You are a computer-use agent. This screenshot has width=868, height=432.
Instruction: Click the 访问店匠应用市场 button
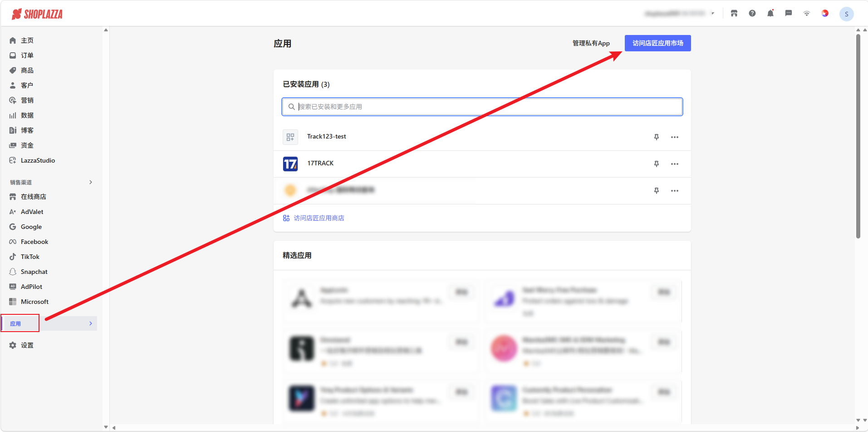point(658,43)
